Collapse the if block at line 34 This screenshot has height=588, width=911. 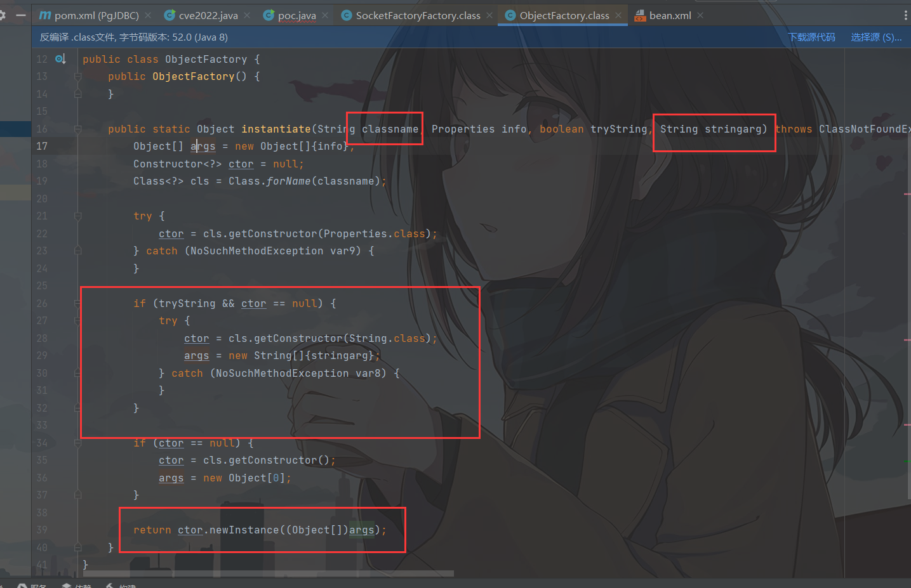point(77,443)
